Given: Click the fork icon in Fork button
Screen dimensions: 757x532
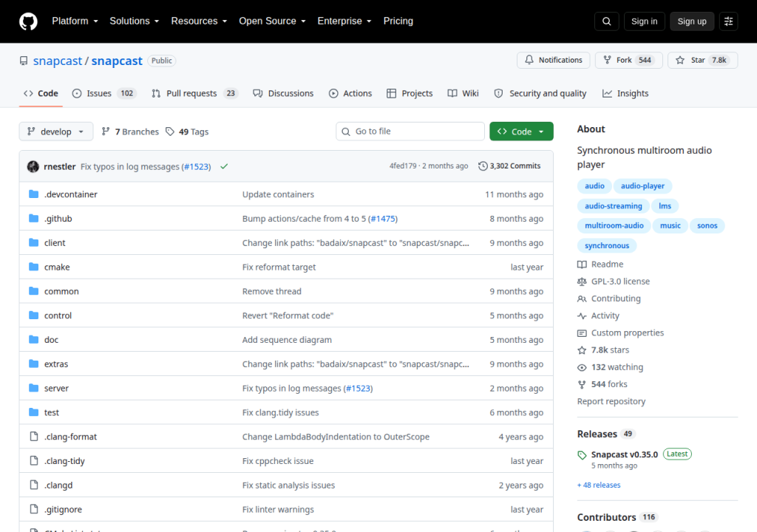Looking at the screenshot, I should click(x=608, y=60).
